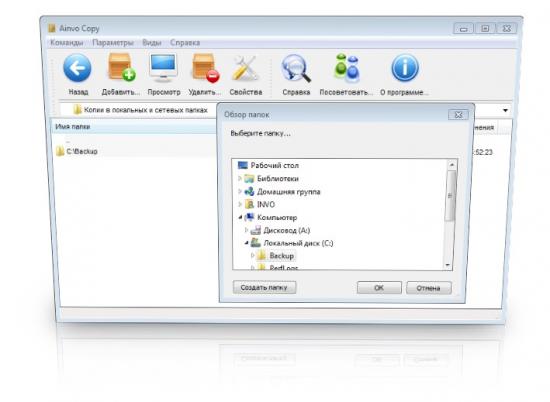
Task: Close the Обзор папок dialog
Action: pyautogui.click(x=458, y=115)
